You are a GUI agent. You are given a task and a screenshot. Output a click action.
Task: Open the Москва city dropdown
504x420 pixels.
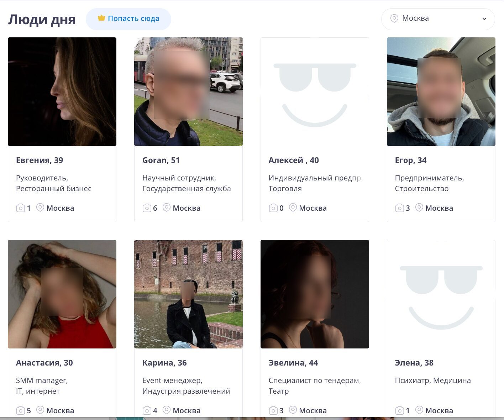click(x=437, y=19)
